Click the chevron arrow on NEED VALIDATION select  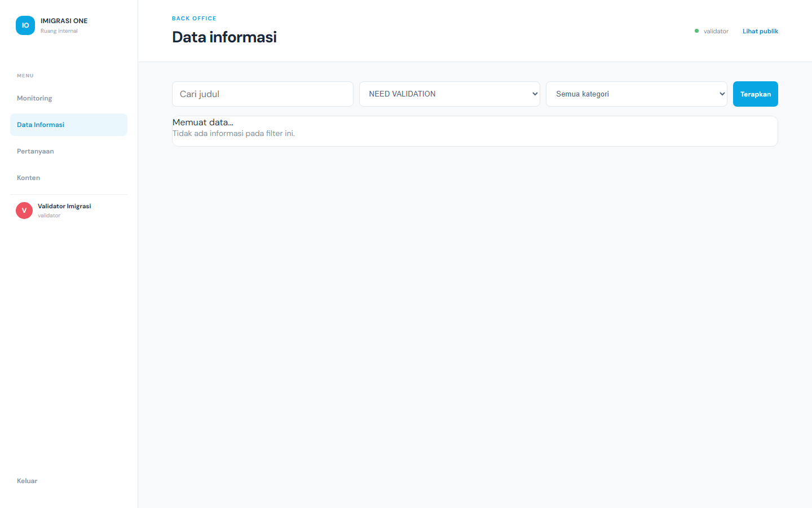[x=535, y=94]
